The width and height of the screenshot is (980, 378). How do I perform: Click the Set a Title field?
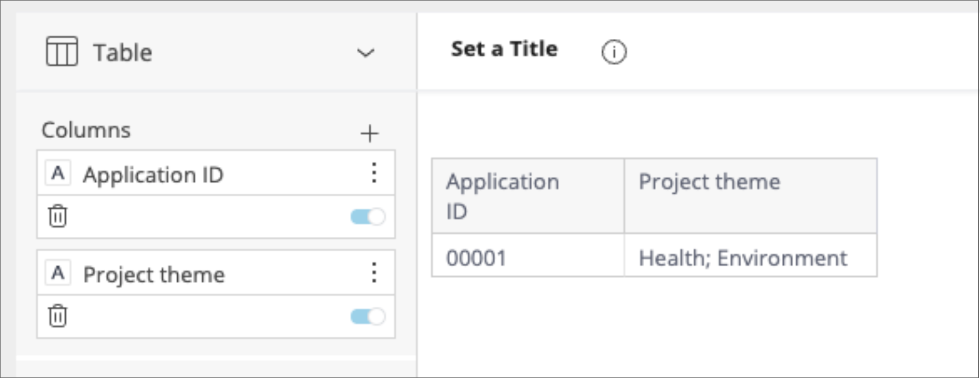coord(504,49)
